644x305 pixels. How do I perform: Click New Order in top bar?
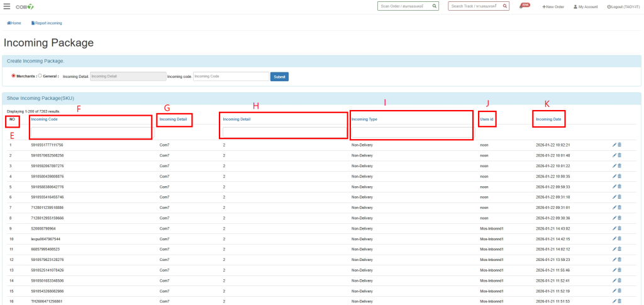pos(553,6)
